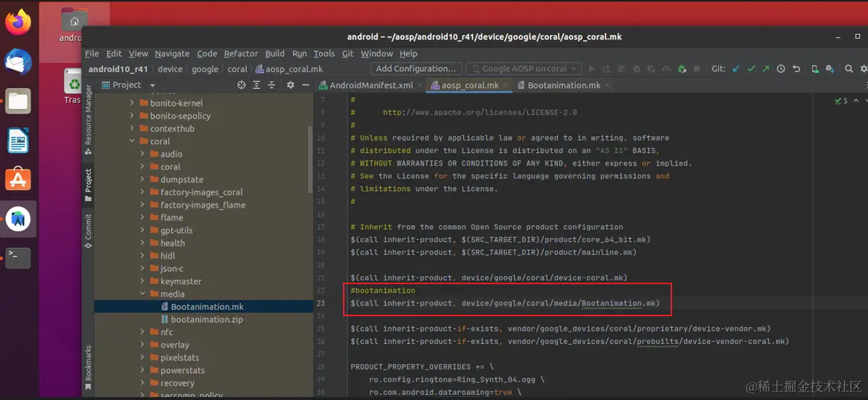Click the inspection warnings count indicator

pos(842,101)
